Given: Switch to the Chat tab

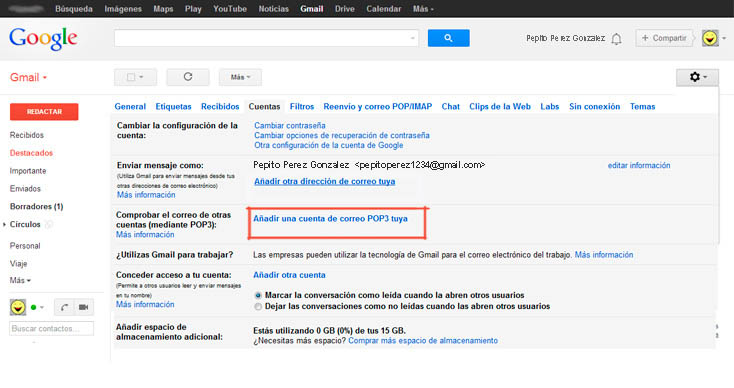Looking at the screenshot, I should pos(450,106).
